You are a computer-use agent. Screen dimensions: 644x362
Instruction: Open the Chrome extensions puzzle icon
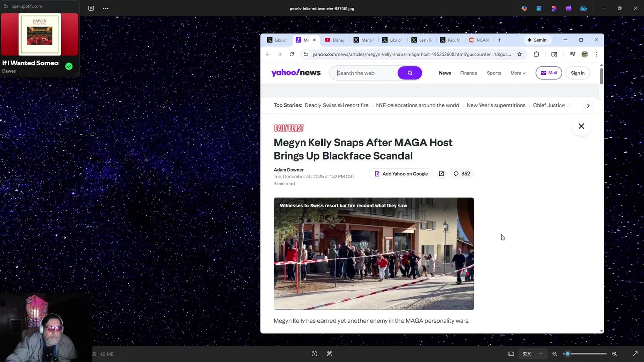click(x=536, y=54)
